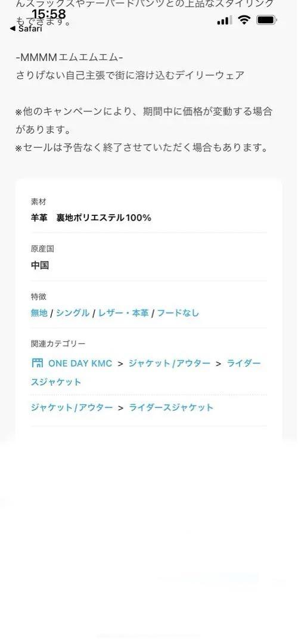Open the フードなし feature link
Viewport: 298px width, 644px height.
(178, 313)
